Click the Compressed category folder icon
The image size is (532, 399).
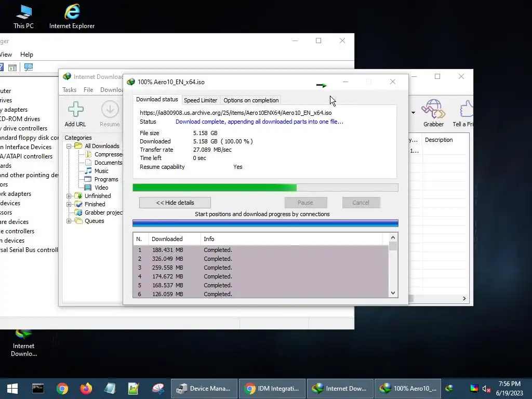click(88, 154)
